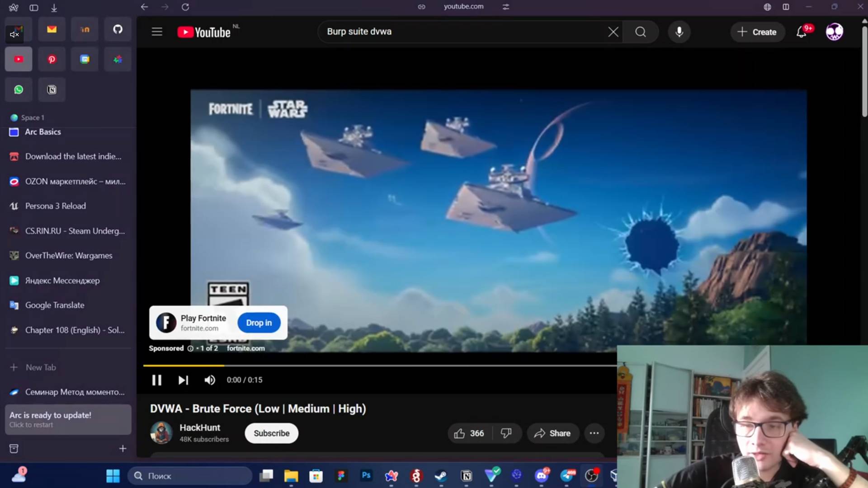Screen dimensions: 868x488
Task: Open the Google Calendar pinned tab
Action: [85, 59]
